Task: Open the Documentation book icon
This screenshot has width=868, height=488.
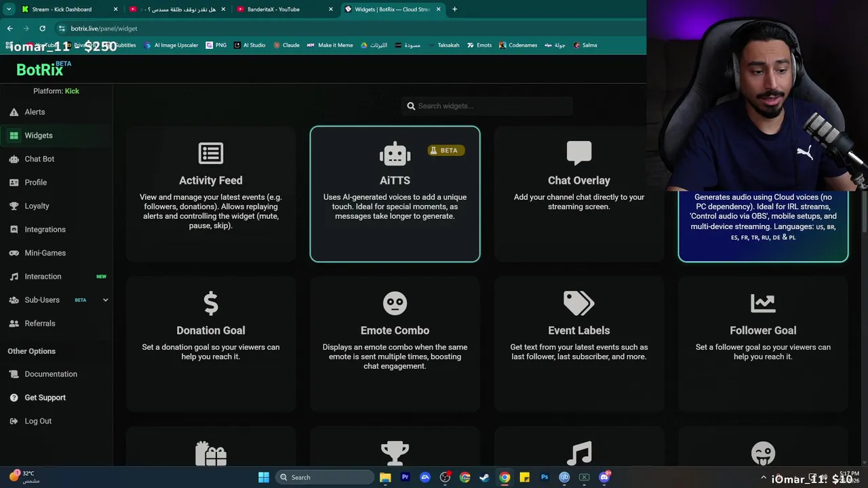Action: [x=14, y=374]
